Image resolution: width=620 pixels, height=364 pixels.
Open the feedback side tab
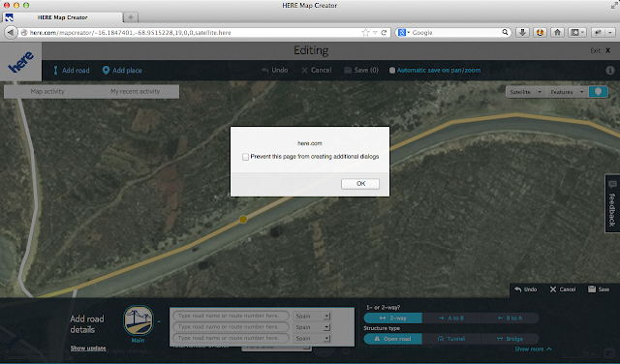click(612, 203)
